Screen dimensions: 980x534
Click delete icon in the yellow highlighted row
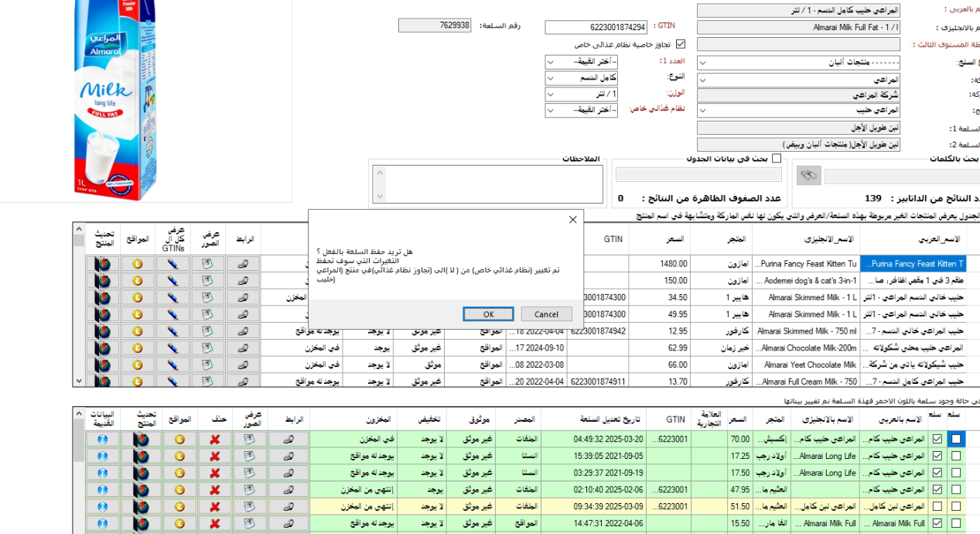(214, 507)
